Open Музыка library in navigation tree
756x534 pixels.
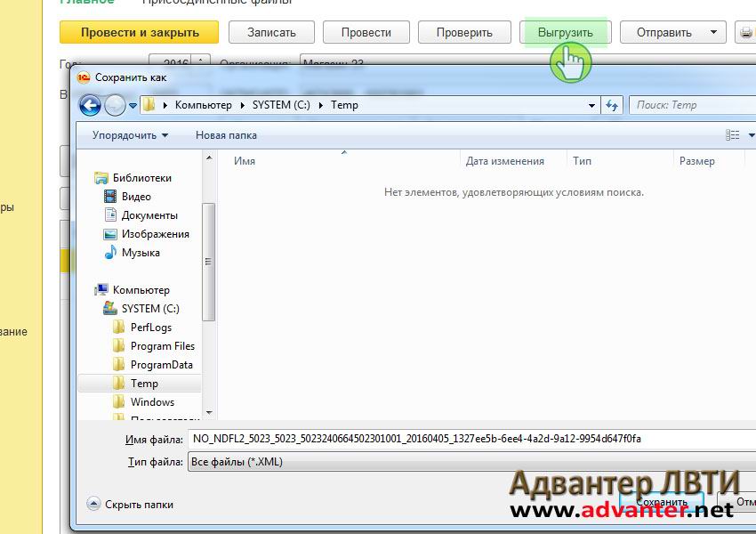click(x=141, y=253)
